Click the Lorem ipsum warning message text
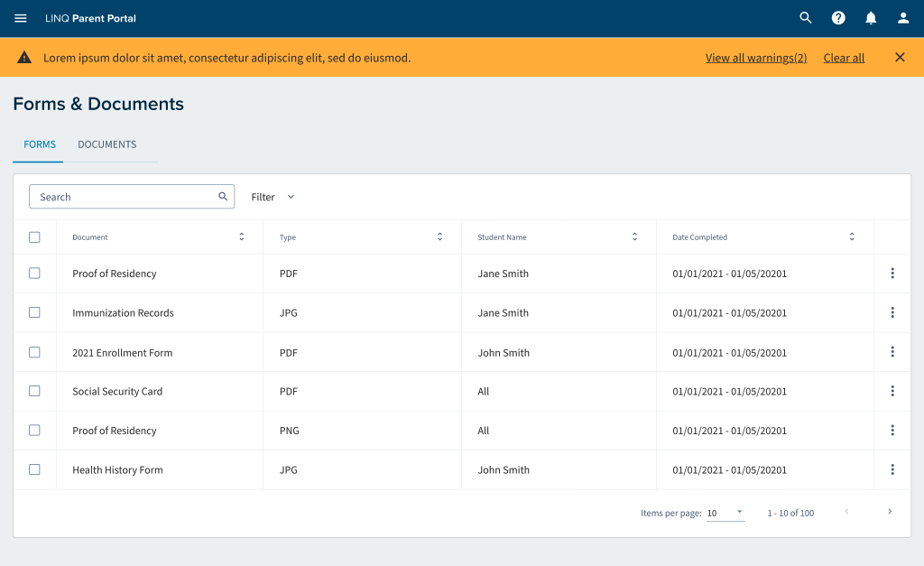The image size is (924, 566). point(226,58)
